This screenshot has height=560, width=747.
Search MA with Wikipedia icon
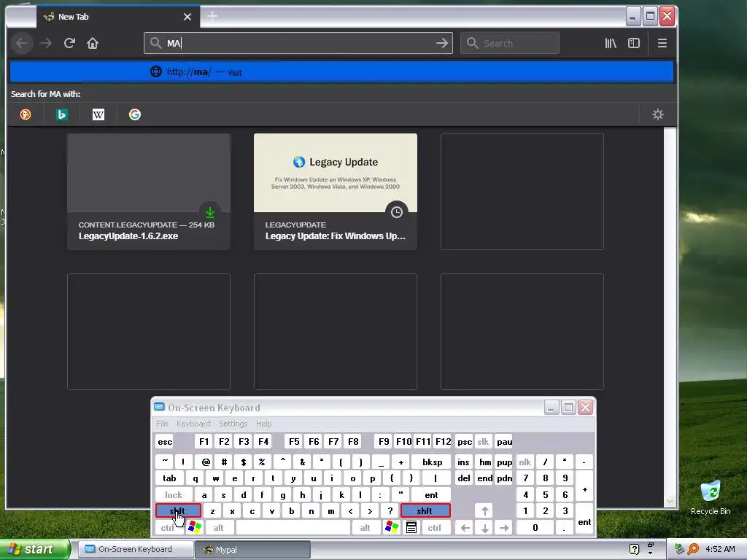pyautogui.click(x=98, y=114)
